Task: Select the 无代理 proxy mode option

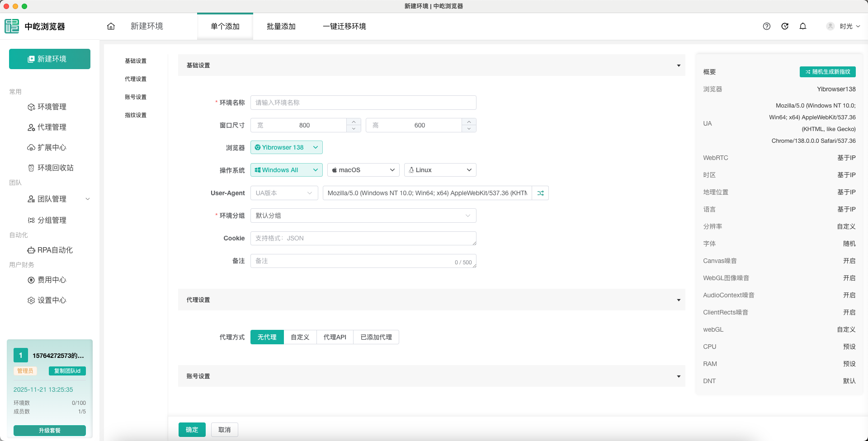Action: (x=267, y=337)
